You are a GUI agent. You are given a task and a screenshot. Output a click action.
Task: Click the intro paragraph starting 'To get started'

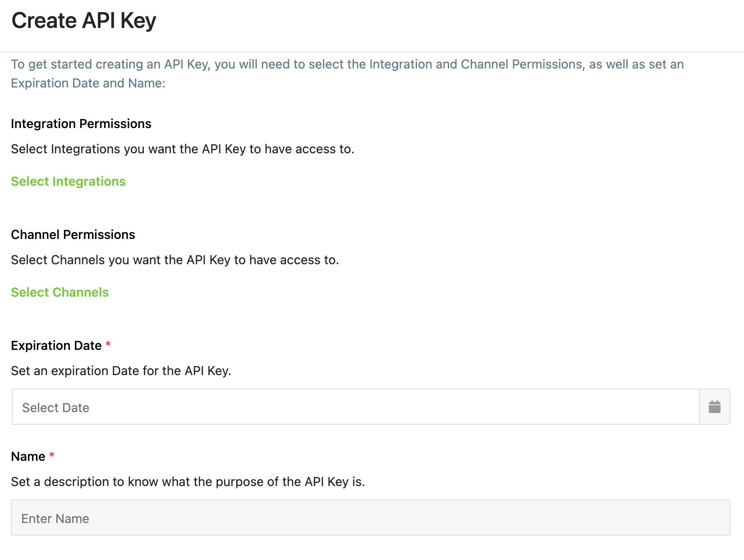[x=347, y=73]
